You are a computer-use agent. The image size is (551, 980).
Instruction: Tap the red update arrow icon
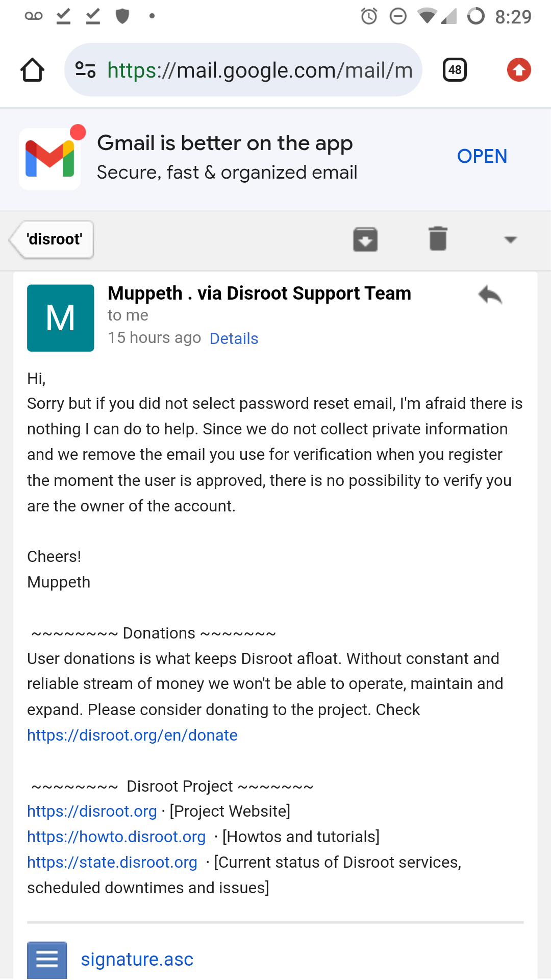519,70
